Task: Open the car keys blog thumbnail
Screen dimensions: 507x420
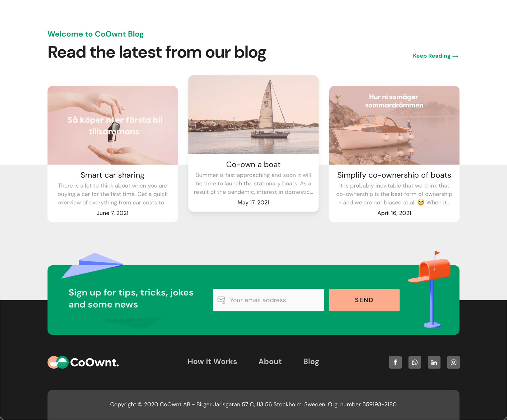Action: [x=112, y=125]
